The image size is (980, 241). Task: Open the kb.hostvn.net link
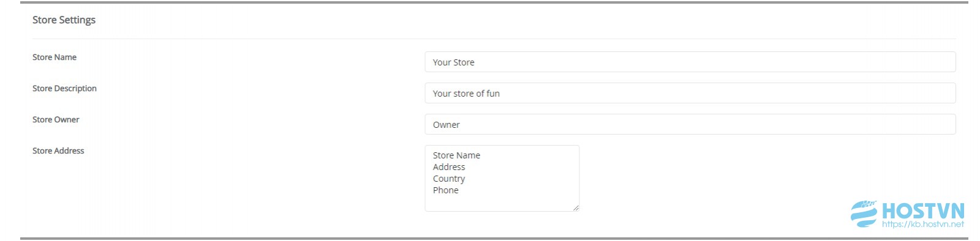click(923, 224)
